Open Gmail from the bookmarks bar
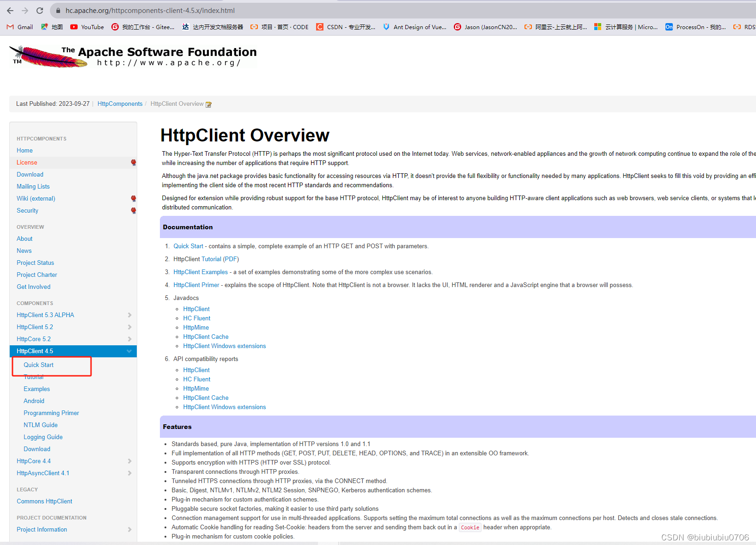Screen dimensions: 756x545 pos(19,27)
